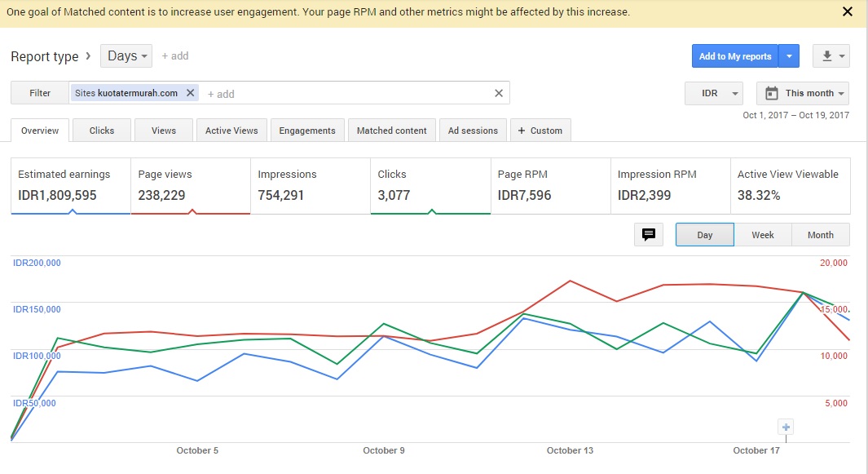Toggle the Impression RPM metric card
Screen dimensions: 868x474
[x=671, y=186]
